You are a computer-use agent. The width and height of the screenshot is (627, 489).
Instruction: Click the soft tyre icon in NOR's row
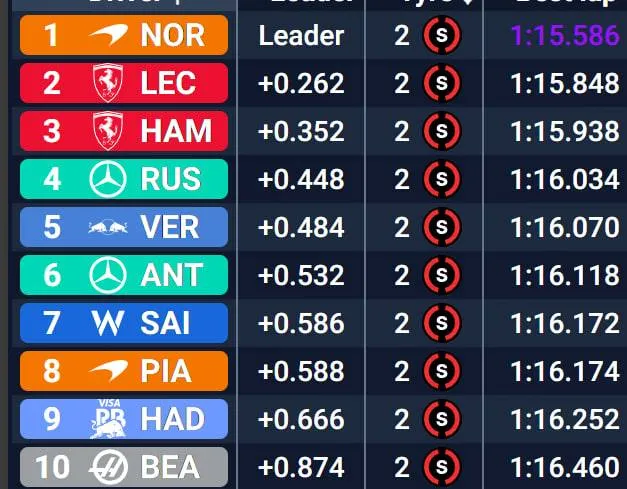click(x=441, y=36)
